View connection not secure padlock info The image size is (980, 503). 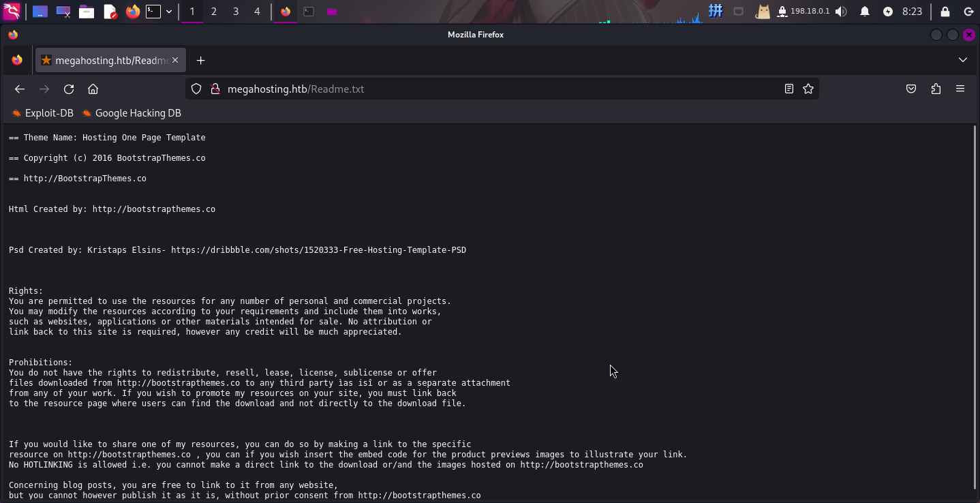click(x=215, y=89)
